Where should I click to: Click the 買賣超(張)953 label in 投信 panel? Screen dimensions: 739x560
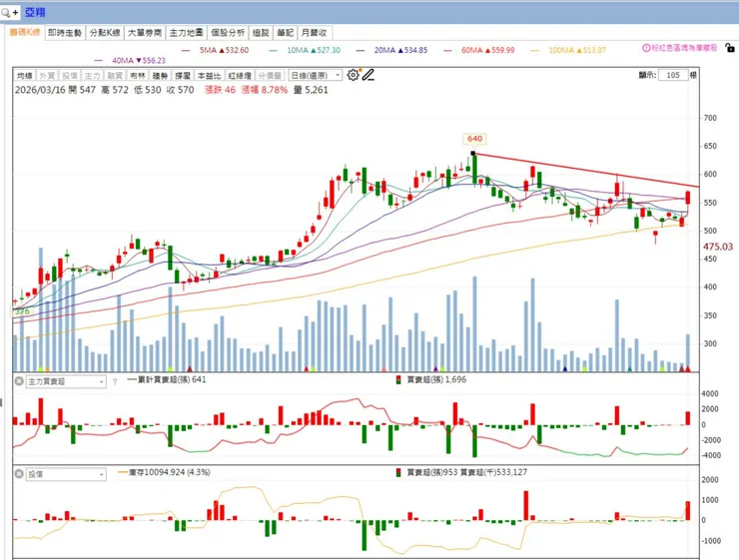(x=432, y=472)
